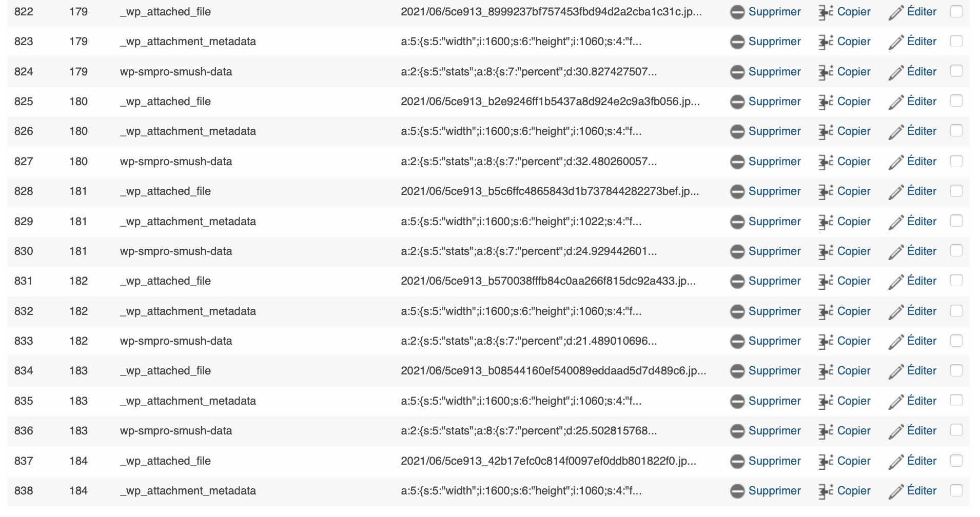
Task: Check the checkbox for row 836
Action: tap(956, 430)
